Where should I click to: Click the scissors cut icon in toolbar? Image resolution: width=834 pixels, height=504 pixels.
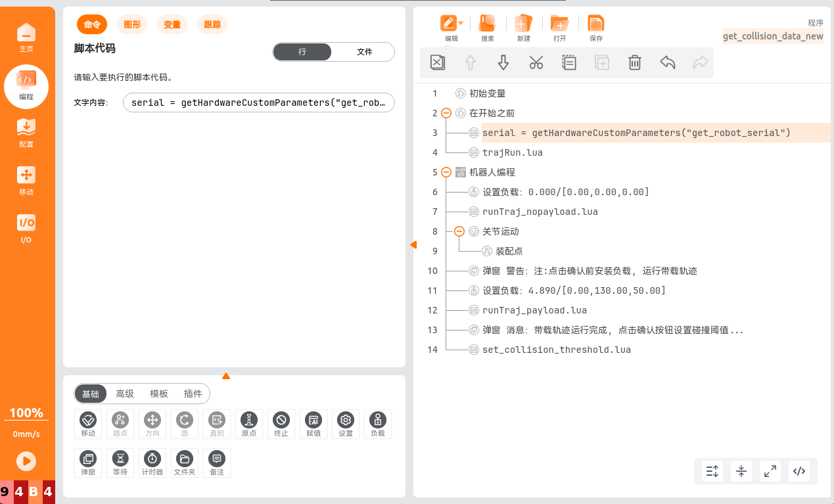536,62
